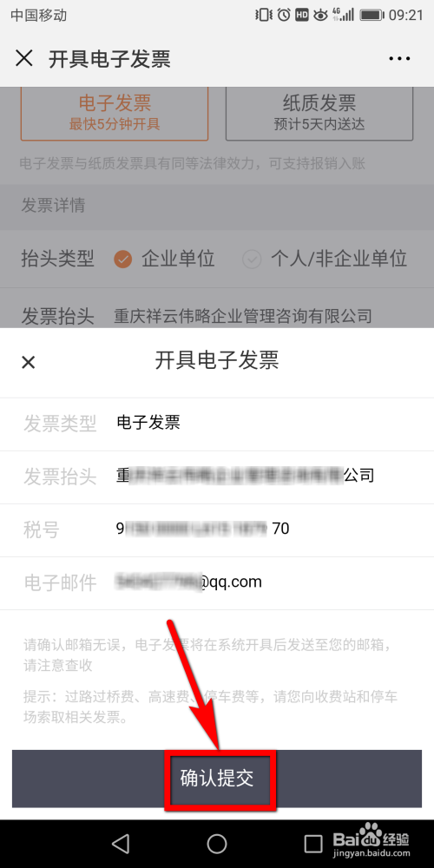Tap the 发票详情 section header

(217, 207)
